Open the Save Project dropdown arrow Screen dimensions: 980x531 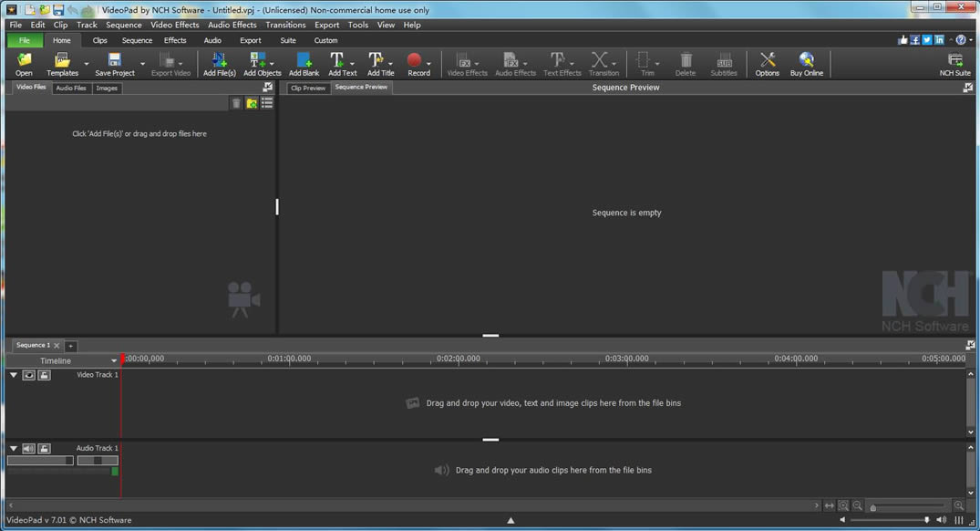tap(142, 63)
